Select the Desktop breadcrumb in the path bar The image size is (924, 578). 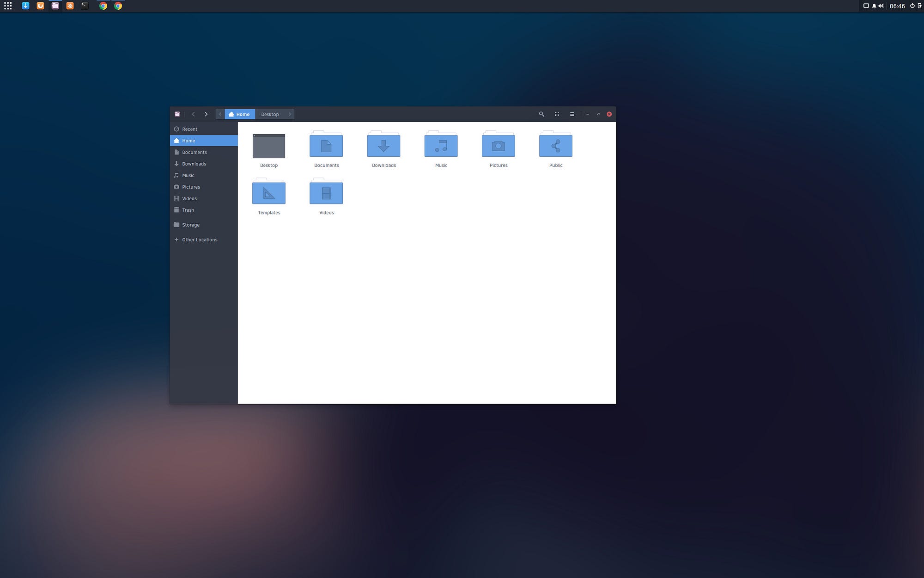pos(270,114)
